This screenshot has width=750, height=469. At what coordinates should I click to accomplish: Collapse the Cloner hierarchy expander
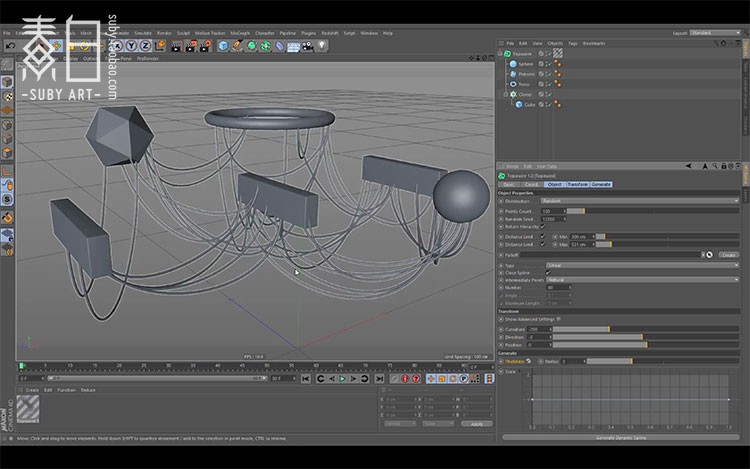click(506, 94)
